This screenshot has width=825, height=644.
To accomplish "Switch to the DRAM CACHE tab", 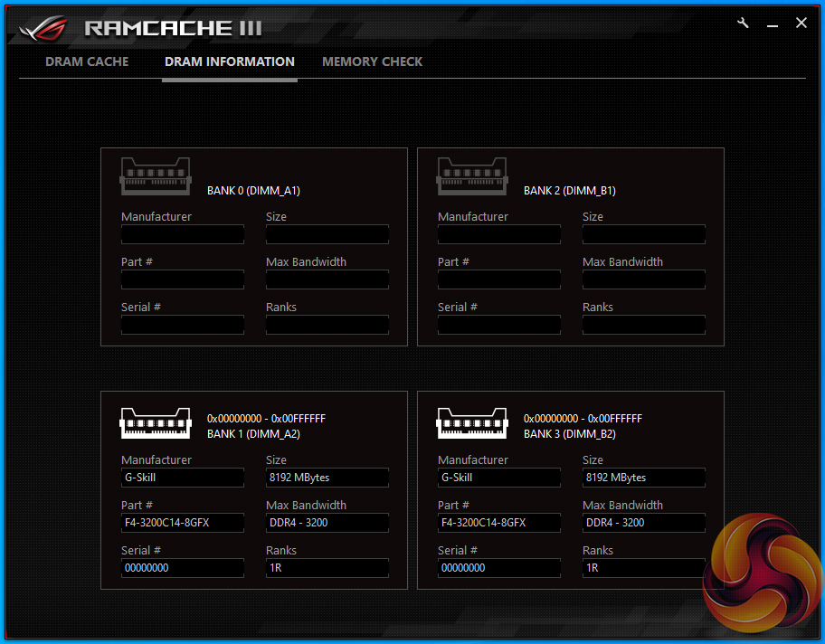I will [x=87, y=62].
